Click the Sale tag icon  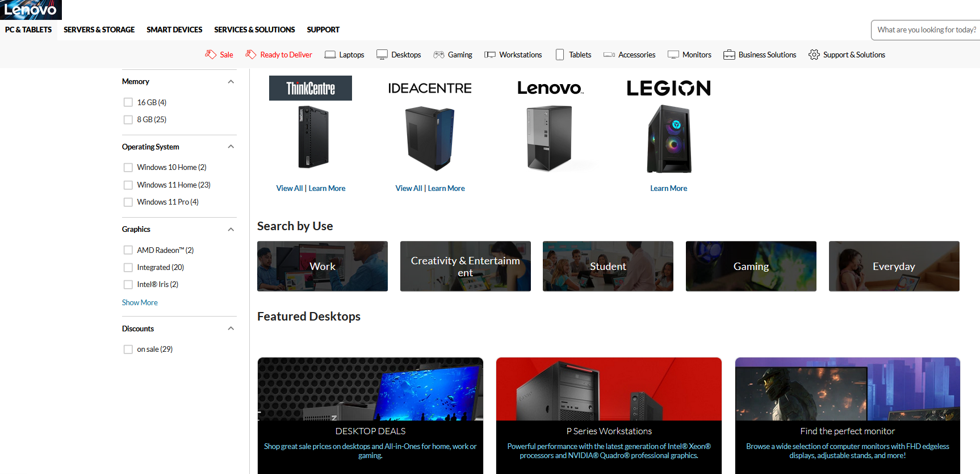(x=211, y=55)
